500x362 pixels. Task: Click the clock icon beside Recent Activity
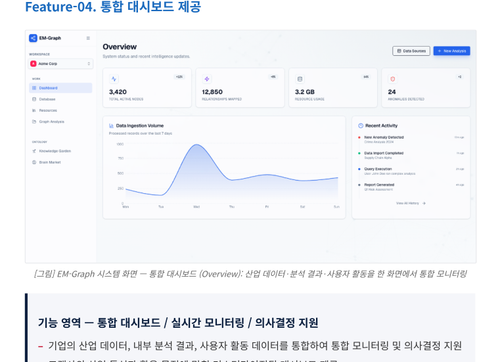[x=360, y=126]
